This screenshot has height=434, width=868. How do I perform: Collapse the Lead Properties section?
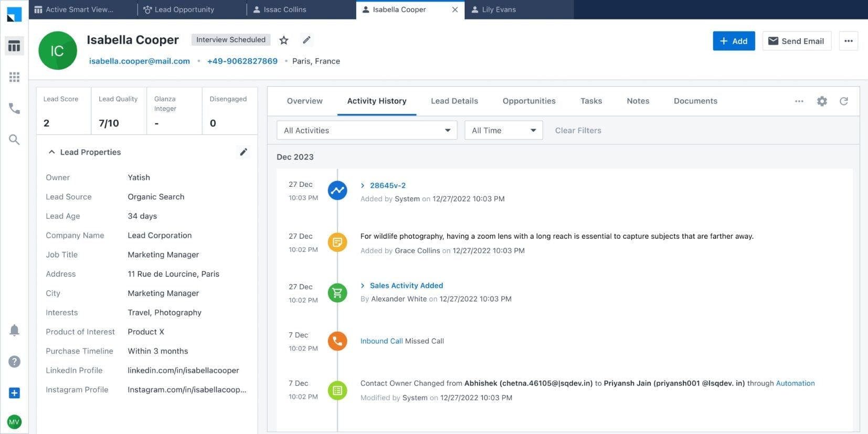click(51, 152)
